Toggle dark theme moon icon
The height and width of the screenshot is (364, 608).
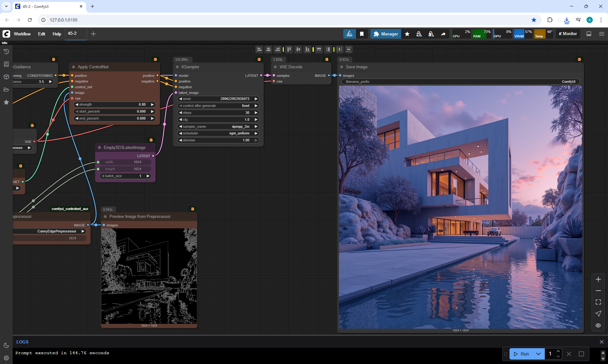pos(6,345)
